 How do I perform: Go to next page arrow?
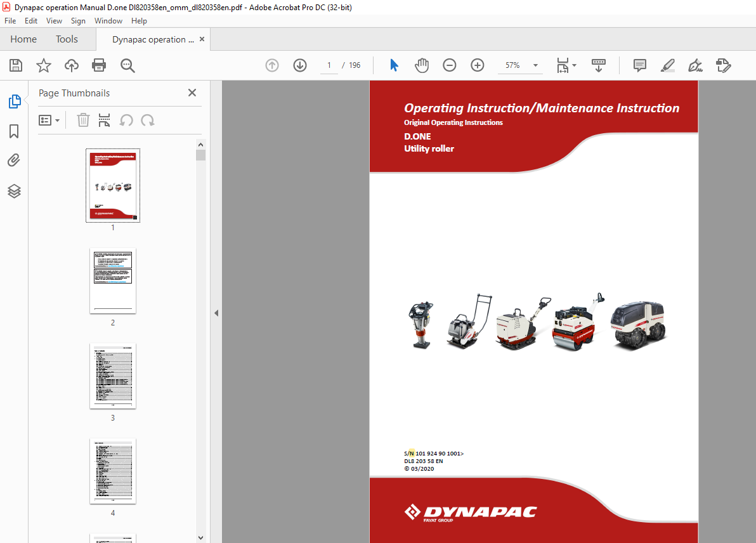coord(300,65)
